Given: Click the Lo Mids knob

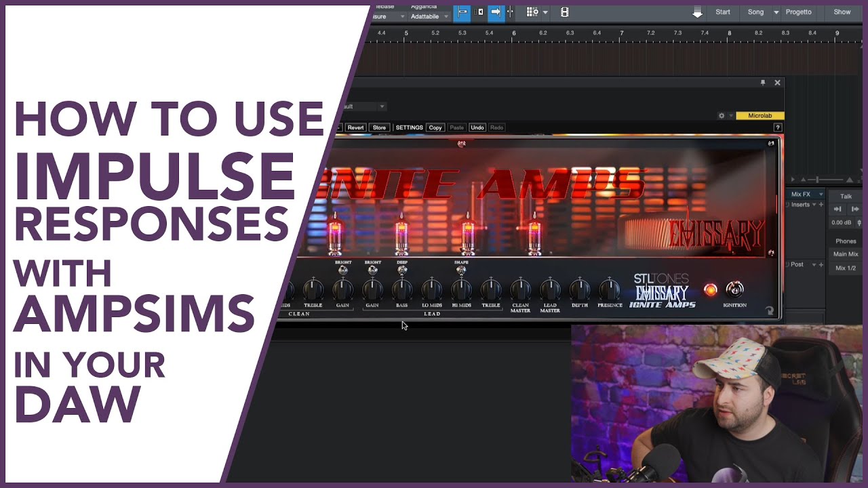Looking at the screenshot, I should [432, 290].
